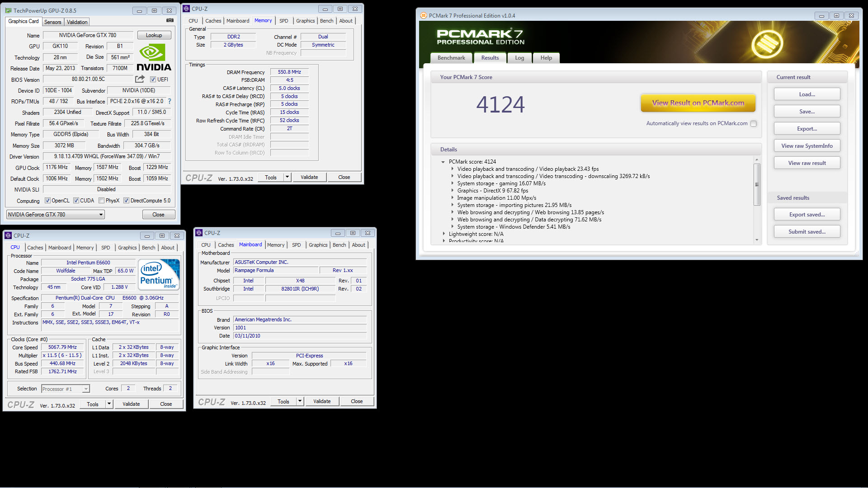Collapse the PCMark score: 4124 tree node
Screen dimensions: 868x488
tap(443, 162)
